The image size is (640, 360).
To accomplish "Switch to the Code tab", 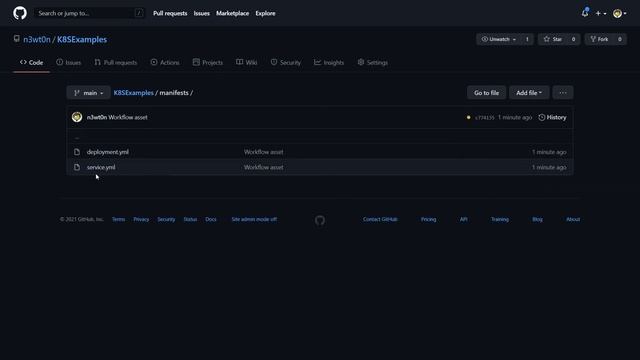I will 31,62.
